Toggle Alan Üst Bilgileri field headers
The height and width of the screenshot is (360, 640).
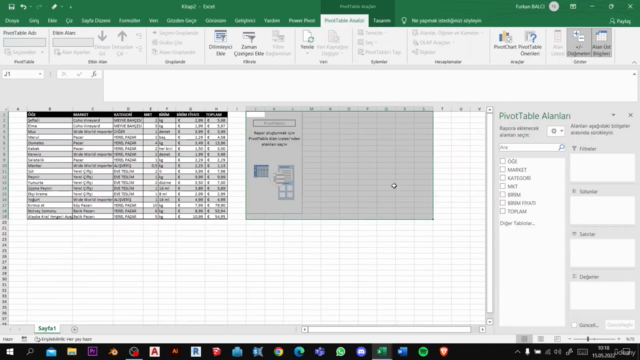tap(601, 43)
